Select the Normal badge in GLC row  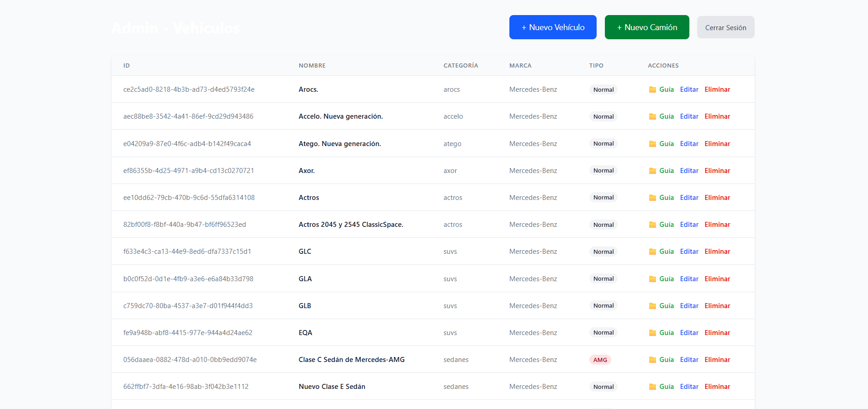[x=603, y=252]
